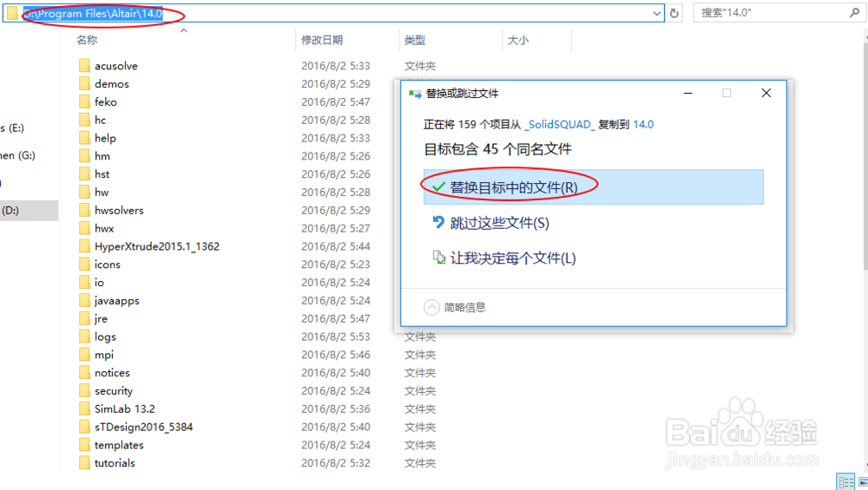Click acusolve folder icon
Screen dimensions: 868x490
click(x=84, y=66)
